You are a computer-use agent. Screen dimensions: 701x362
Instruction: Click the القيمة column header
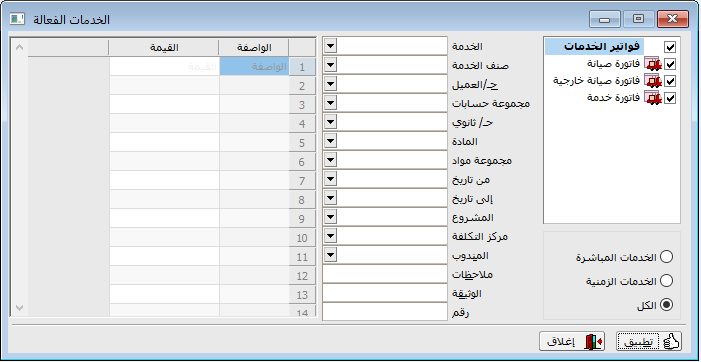(164, 47)
